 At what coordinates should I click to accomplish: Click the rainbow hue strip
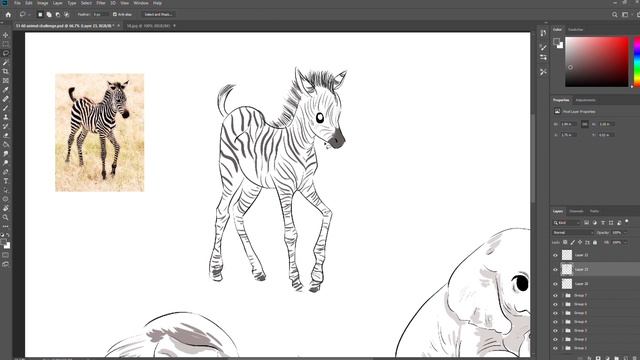(637, 62)
